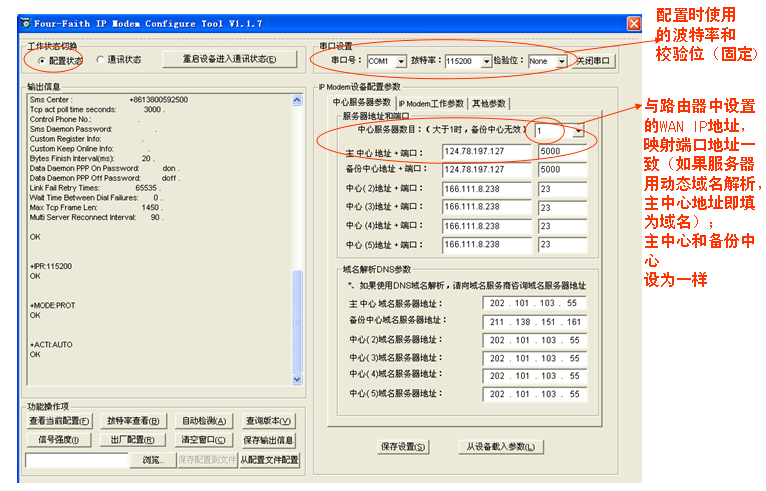
Task: Click the output info scrollbar thumb
Action: click(x=297, y=321)
